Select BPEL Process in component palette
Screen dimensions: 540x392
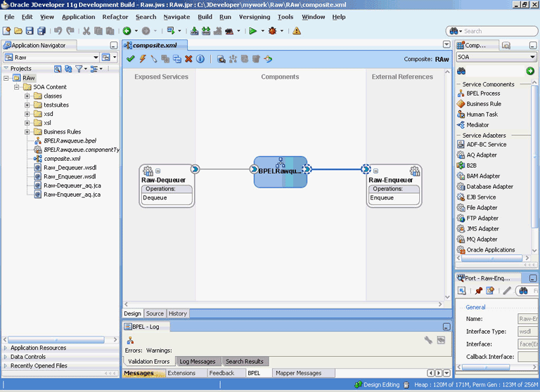point(483,93)
